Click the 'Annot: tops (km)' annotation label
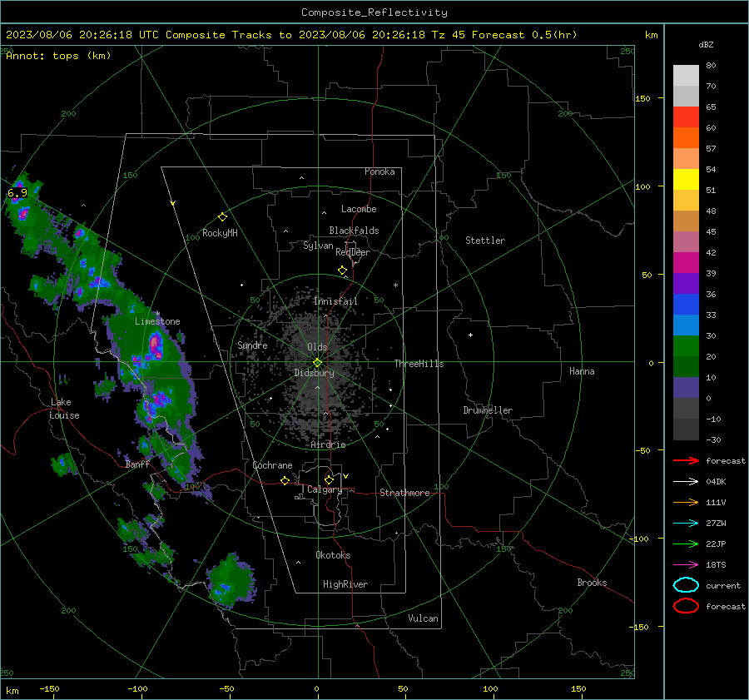Screen dimensions: 749x700 point(58,56)
